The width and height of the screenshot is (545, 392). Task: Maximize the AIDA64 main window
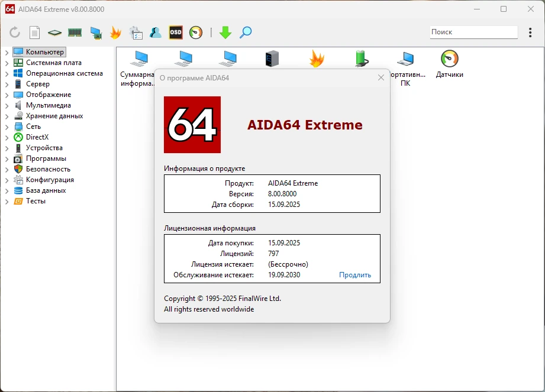tap(504, 9)
